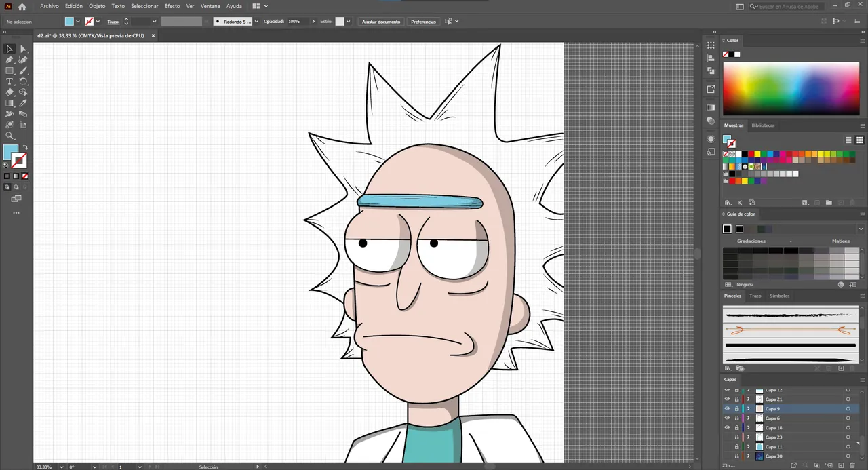Hide layer Capa 6
868x470 pixels.
click(x=727, y=418)
